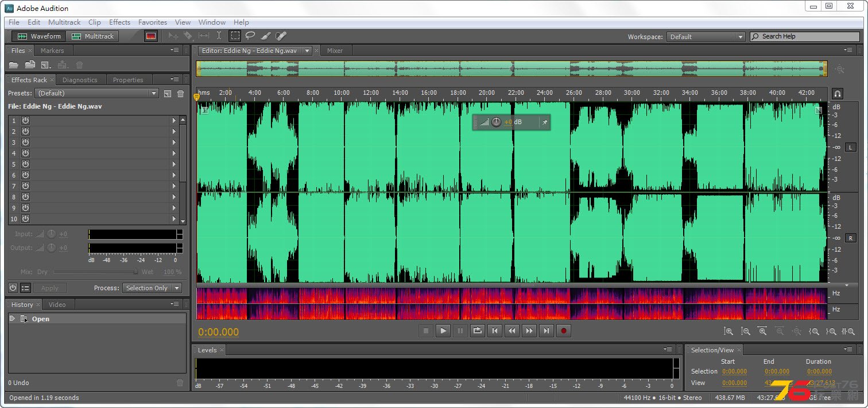The width and height of the screenshot is (868, 408).
Task: Click the Record button
Action: tap(564, 330)
